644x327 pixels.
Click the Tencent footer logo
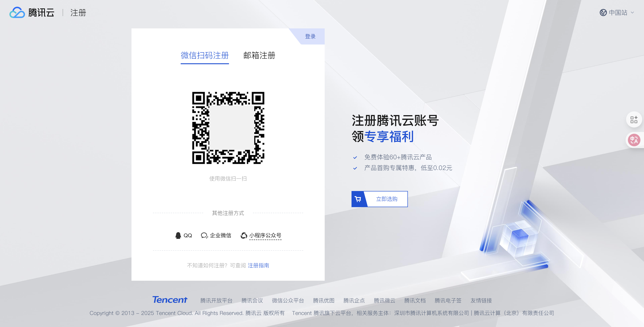[x=170, y=300]
